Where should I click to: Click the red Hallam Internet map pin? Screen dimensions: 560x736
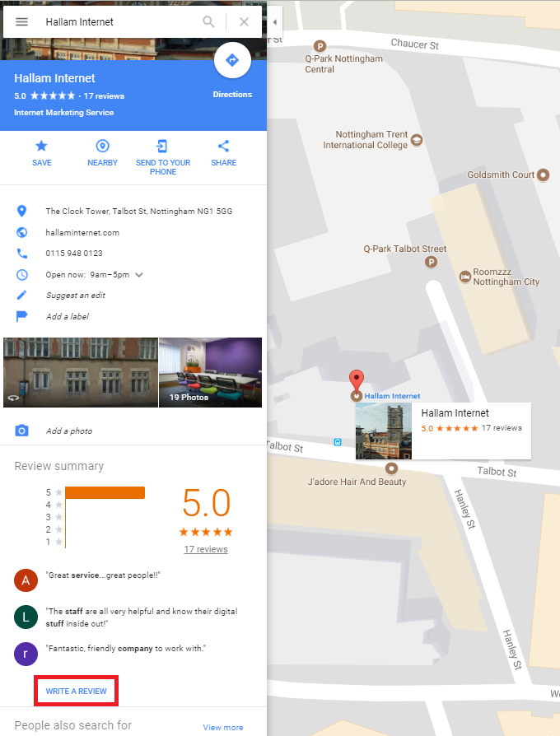point(357,380)
